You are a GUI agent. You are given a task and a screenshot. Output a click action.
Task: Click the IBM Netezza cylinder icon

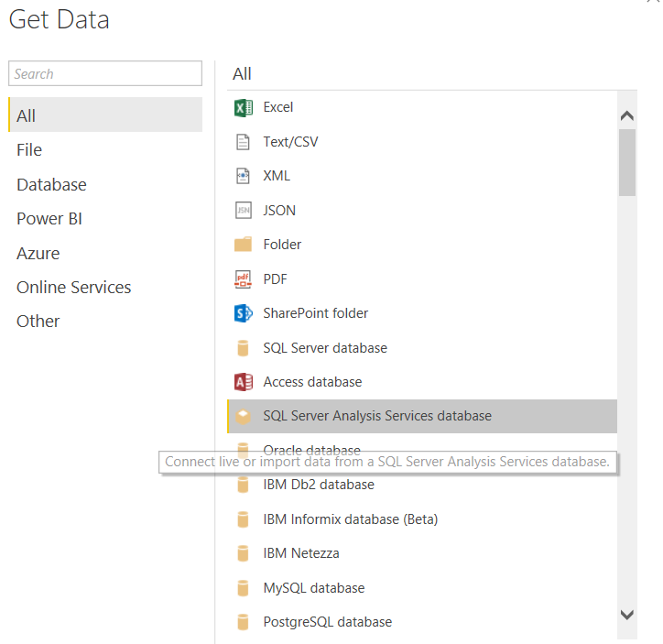(243, 553)
